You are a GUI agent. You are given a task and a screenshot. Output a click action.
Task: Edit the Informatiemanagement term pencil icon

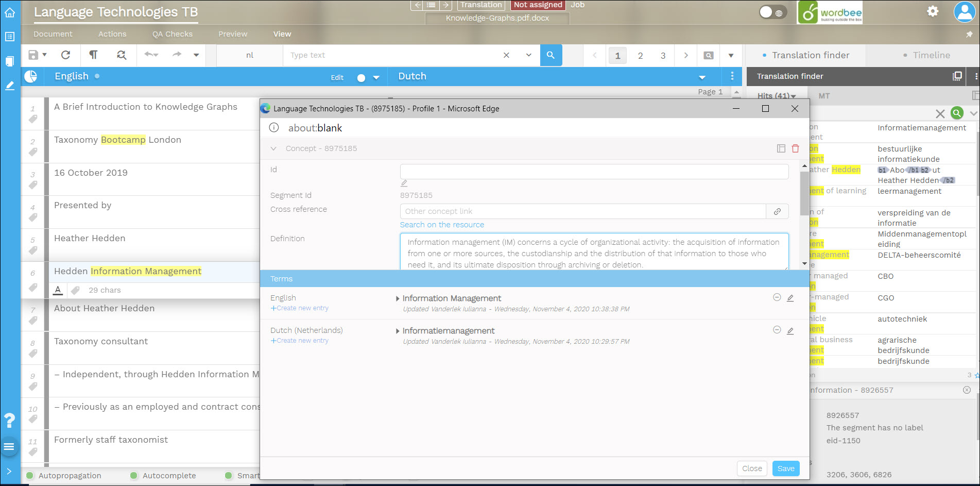pos(790,331)
